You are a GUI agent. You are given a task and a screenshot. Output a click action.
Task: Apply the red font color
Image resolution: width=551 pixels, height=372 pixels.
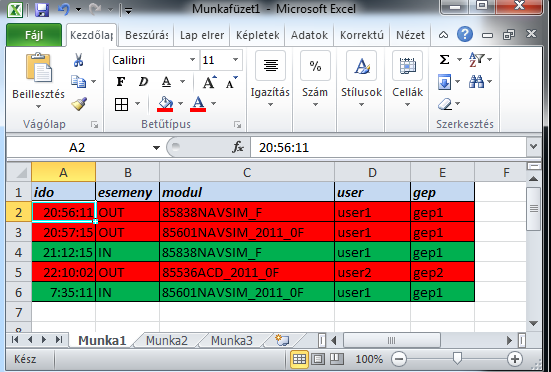tap(198, 104)
